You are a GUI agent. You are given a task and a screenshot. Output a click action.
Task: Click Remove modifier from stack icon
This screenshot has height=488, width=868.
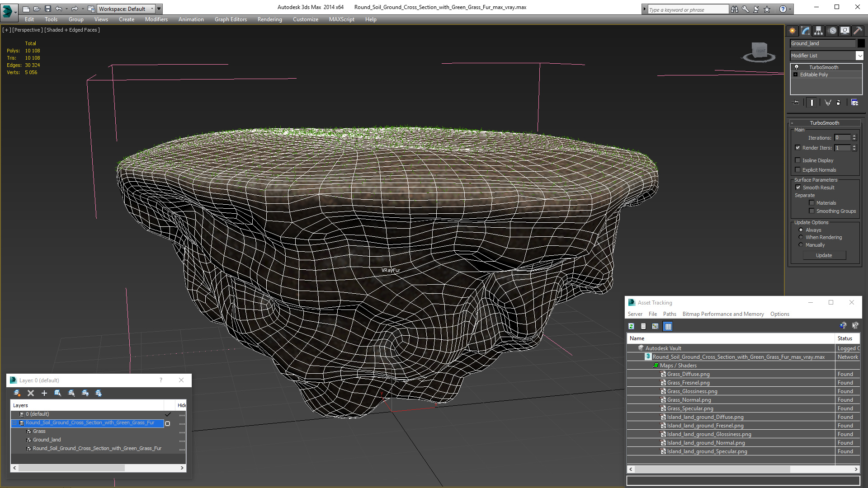point(838,103)
